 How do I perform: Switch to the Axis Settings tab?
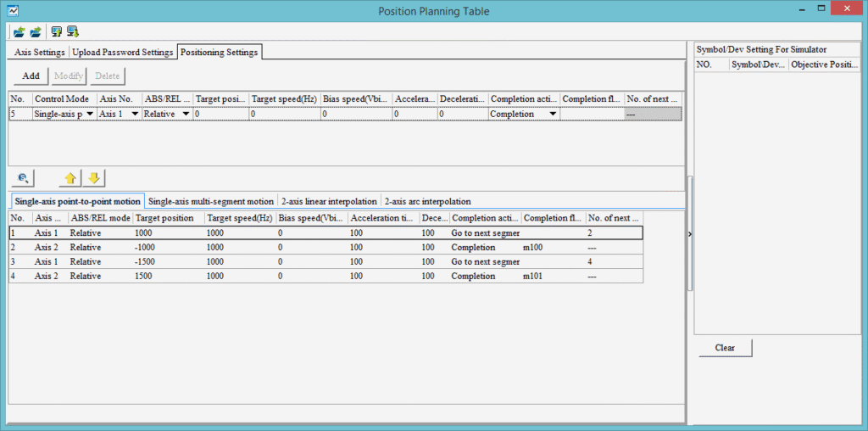coord(40,53)
